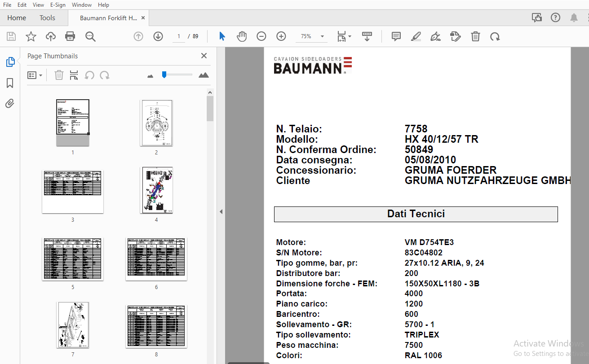Zoom out with the minus button
The height and width of the screenshot is (364, 589).
(x=261, y=36)
